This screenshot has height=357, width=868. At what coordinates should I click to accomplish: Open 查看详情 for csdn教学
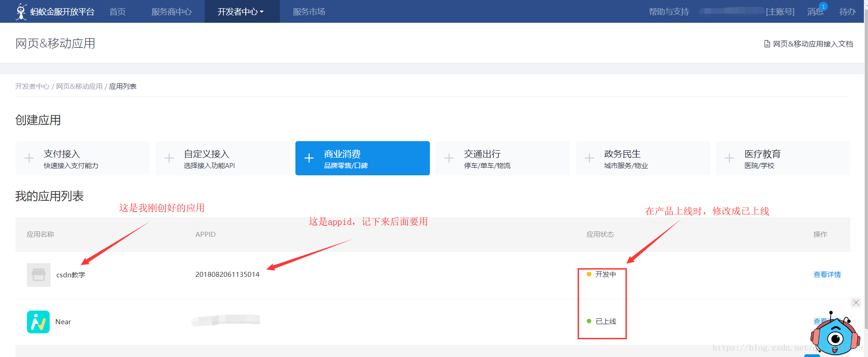point(827,274)
